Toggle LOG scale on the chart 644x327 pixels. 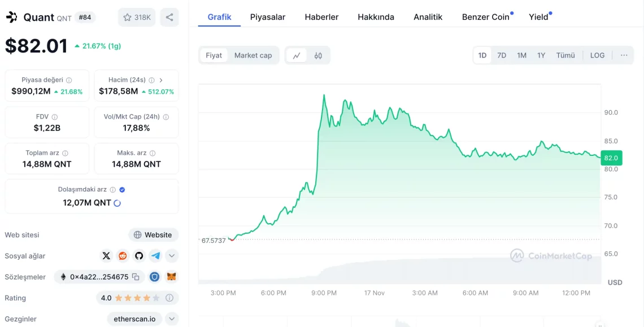(x=597, y=55)
